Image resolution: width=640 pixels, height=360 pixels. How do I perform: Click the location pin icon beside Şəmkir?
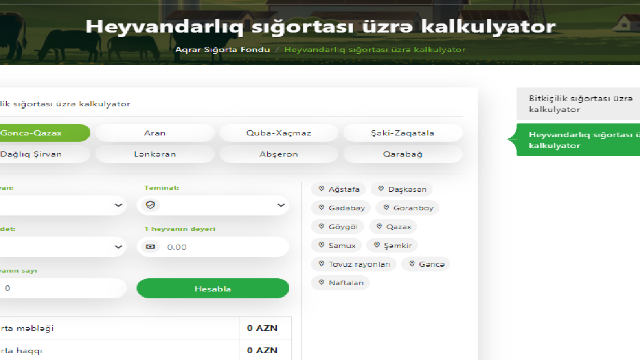tap(377, 245)
